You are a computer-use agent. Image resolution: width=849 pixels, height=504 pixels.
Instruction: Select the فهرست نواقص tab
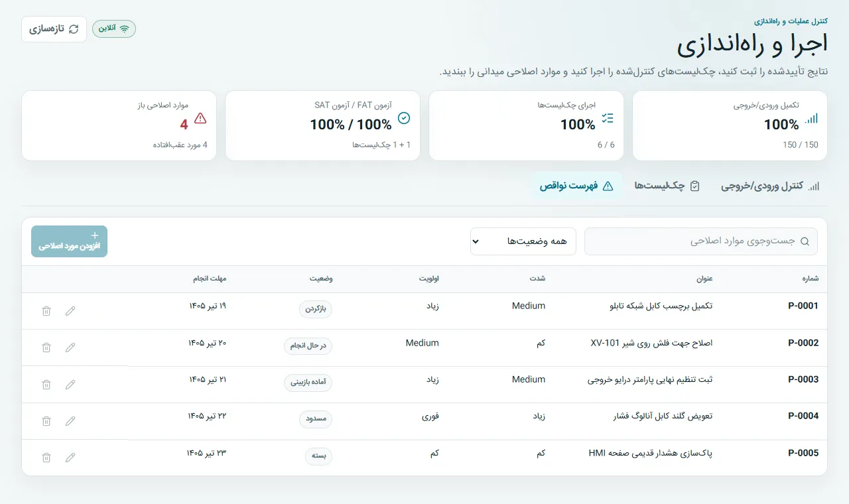pyautogui.click(x=576, y=186)
